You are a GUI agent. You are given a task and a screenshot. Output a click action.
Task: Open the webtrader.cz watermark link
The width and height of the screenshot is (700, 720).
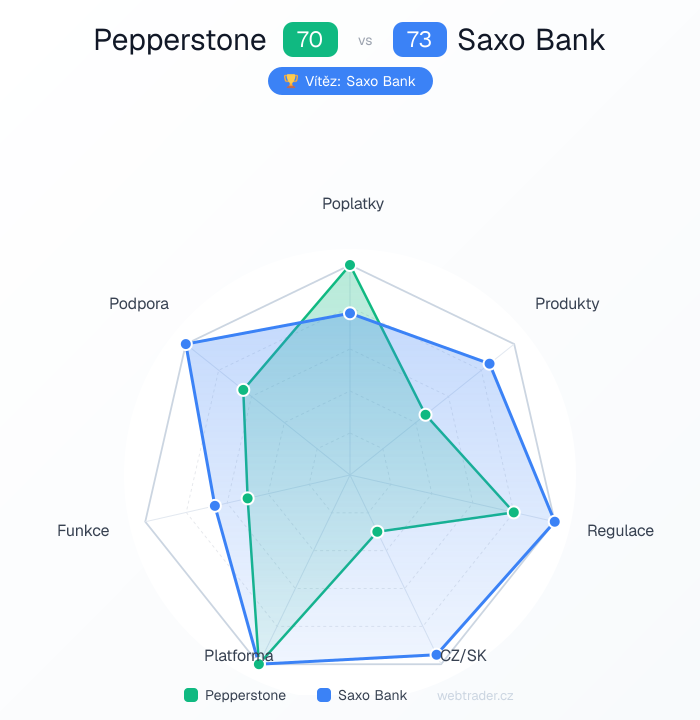(475, 695)
